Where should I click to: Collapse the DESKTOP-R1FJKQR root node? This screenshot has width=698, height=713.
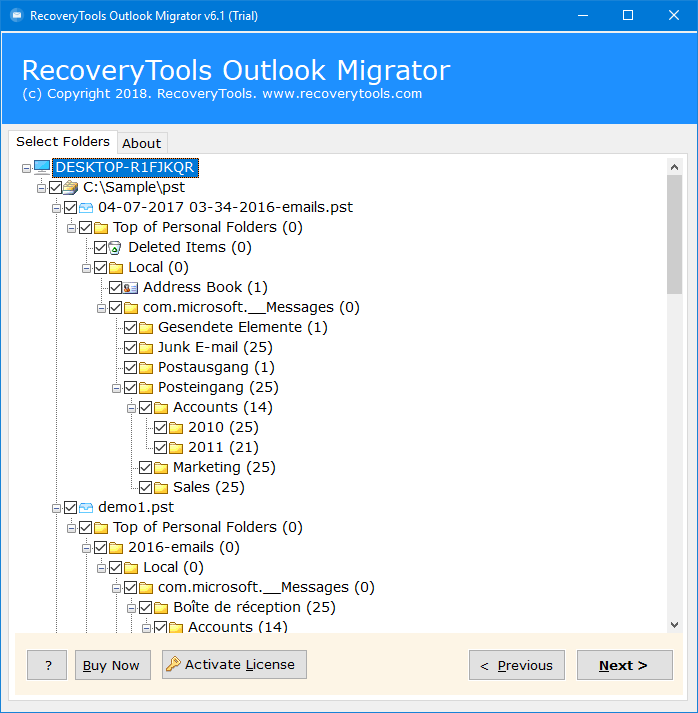[26, 168]
